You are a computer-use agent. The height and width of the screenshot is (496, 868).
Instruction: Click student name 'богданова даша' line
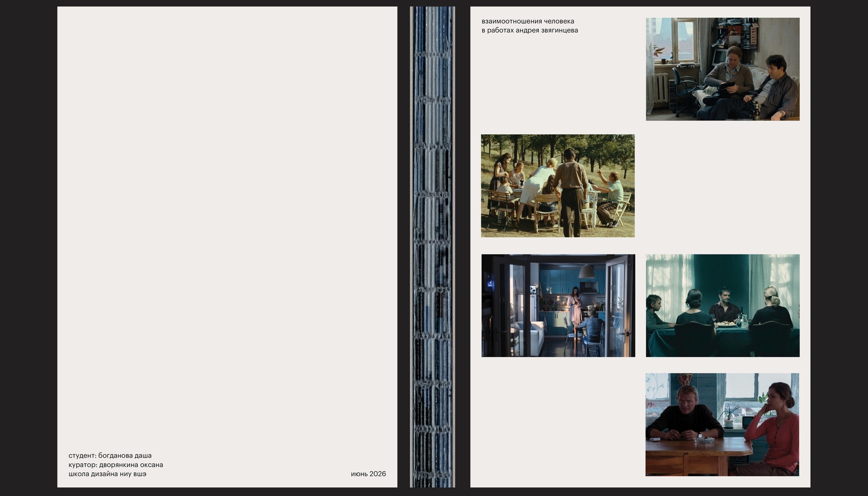[110, 456]
